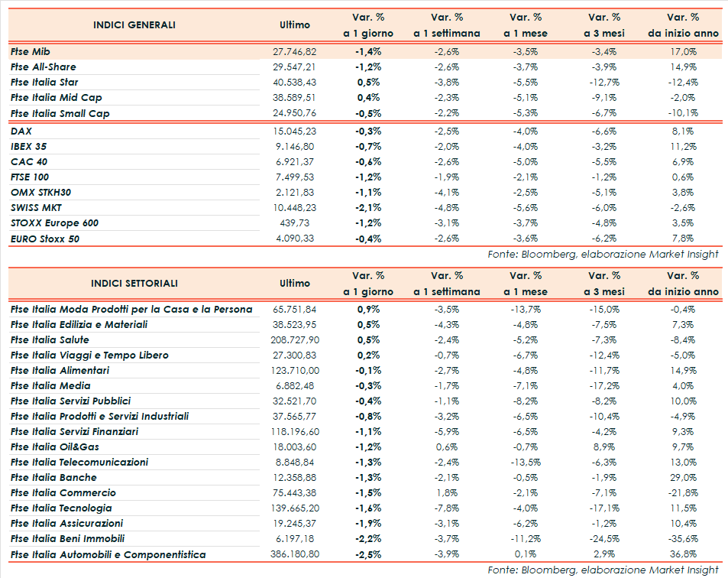Screen dimensions: 728x578
Task: Click the Ftse Italia Telecomunicazioni row label
Action: 79,462
